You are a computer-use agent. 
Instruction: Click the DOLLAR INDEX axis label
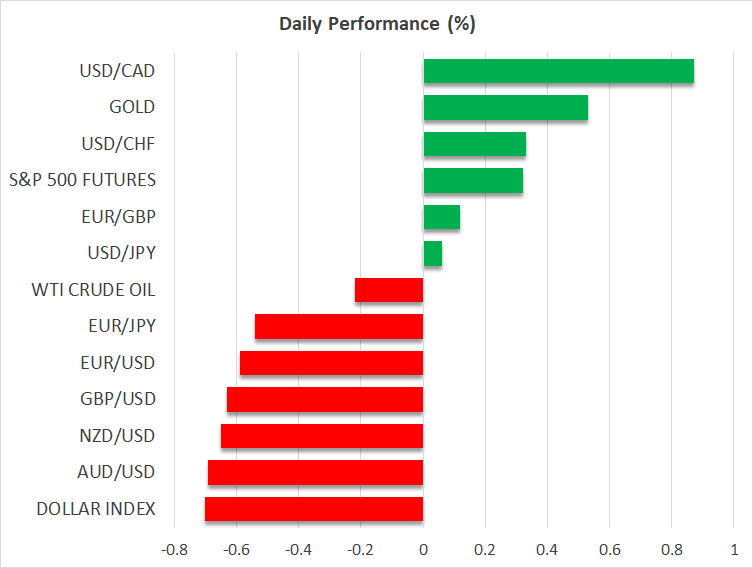pos(96,509)
